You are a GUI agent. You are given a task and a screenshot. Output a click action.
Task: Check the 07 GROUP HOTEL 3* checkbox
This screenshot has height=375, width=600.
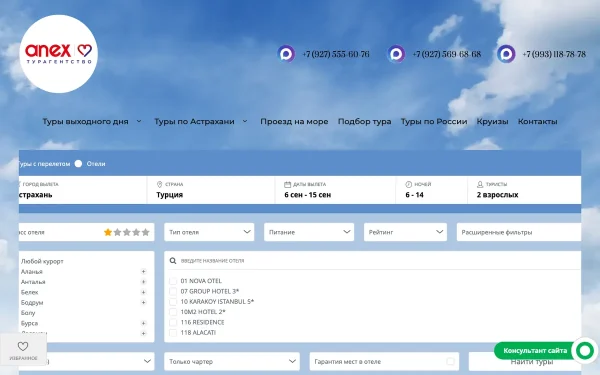pos(173,291)
